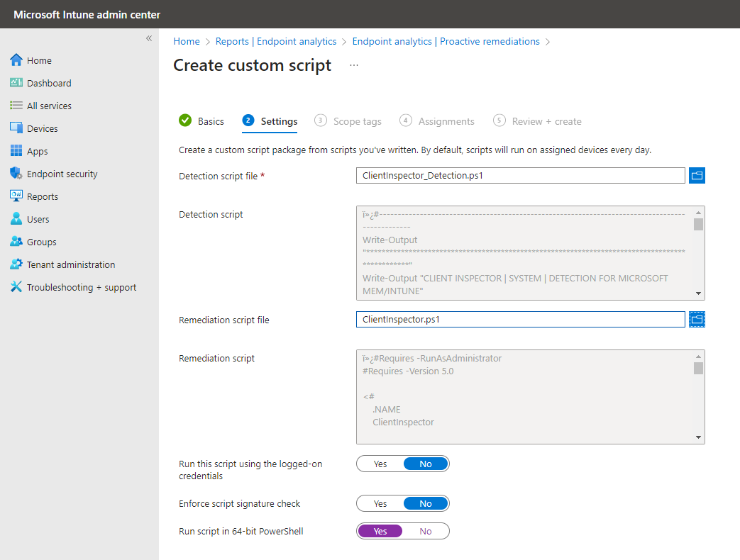Screen dimensions: 740x560
Task: Click the down arrow of Detection script box
Action: click(x=698, y=293)
